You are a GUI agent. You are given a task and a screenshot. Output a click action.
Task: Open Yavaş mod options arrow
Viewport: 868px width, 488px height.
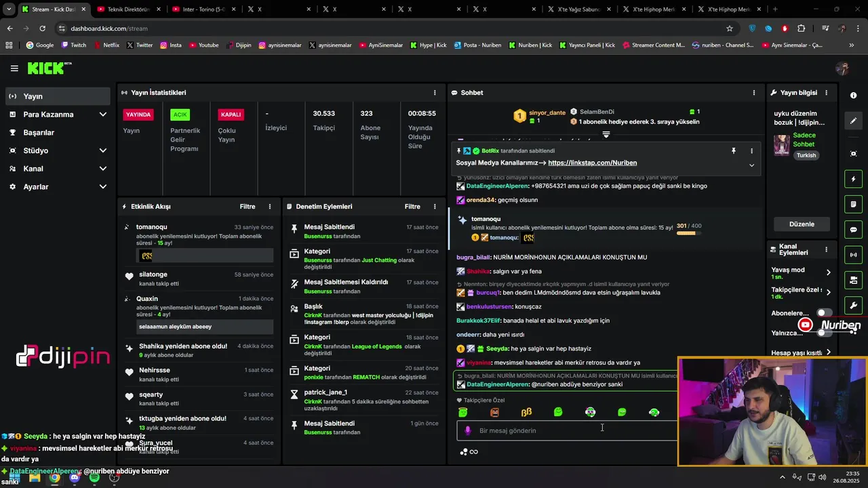coord(828,272)
